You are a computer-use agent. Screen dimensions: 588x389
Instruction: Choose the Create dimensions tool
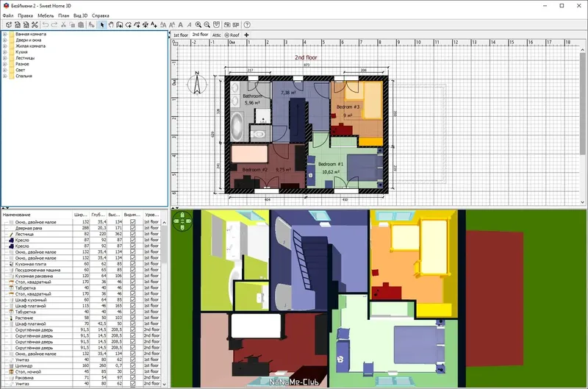coord(145,25)
